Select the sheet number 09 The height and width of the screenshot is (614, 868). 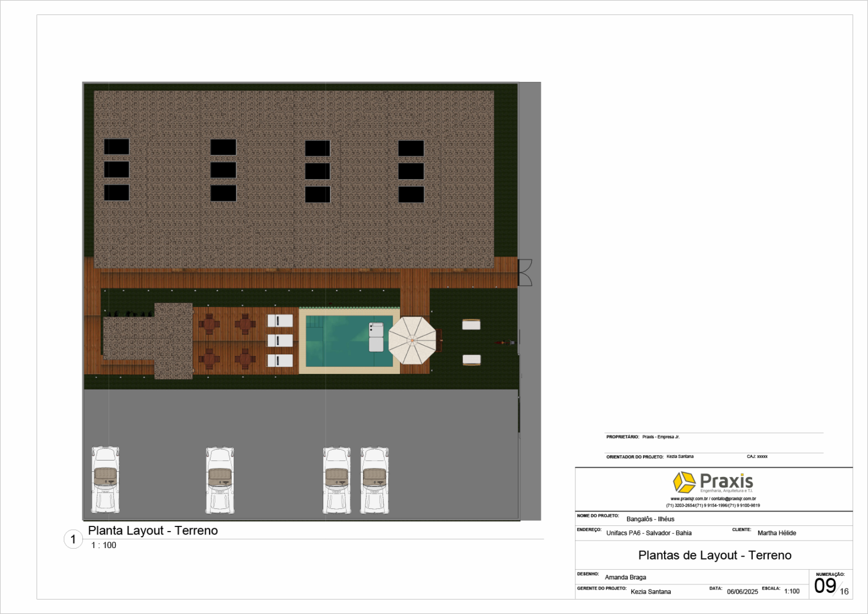[x=825, y=586]
